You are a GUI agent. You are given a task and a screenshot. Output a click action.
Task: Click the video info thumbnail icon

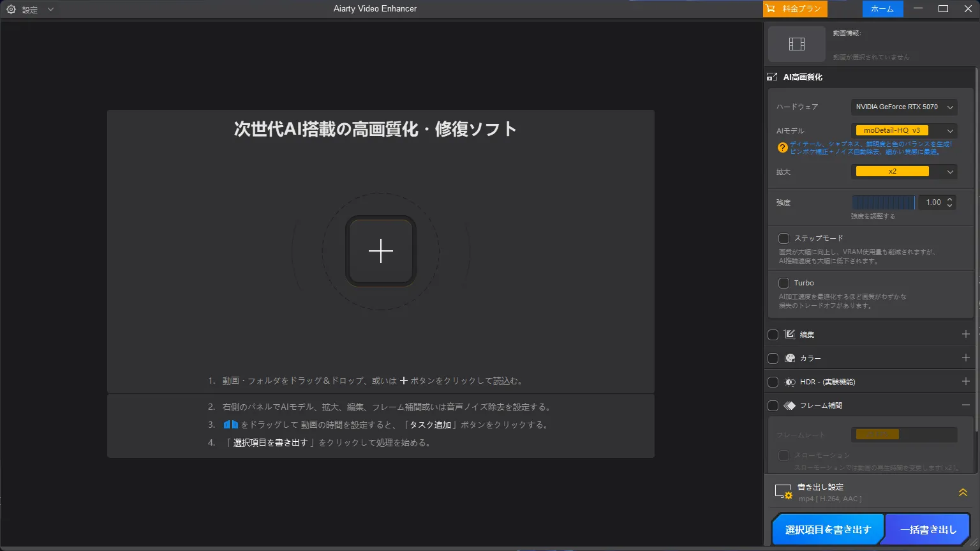click(x=796, y=43)
